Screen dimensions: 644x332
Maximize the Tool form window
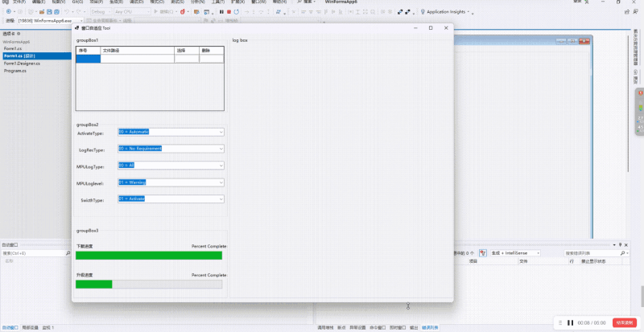[x=431, y=28]
